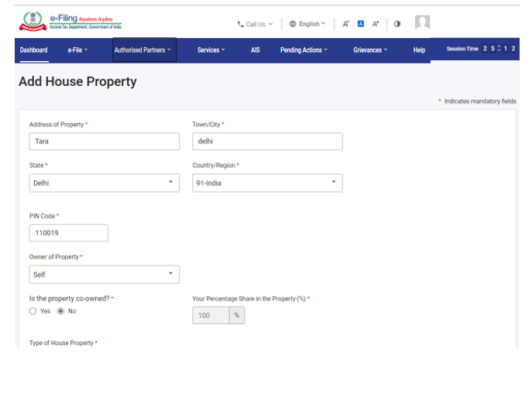Click the globe language icon

(293, 24)
